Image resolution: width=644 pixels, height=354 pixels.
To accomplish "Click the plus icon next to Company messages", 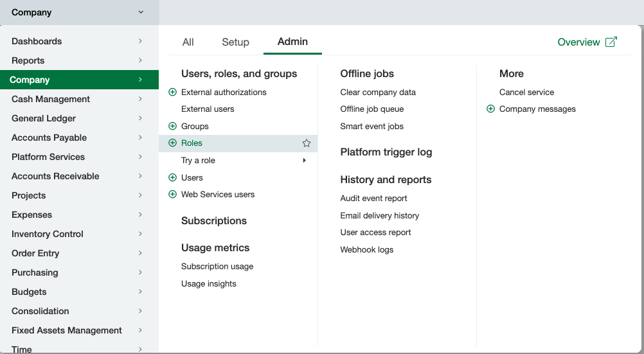I will click(x=490, y=109).
